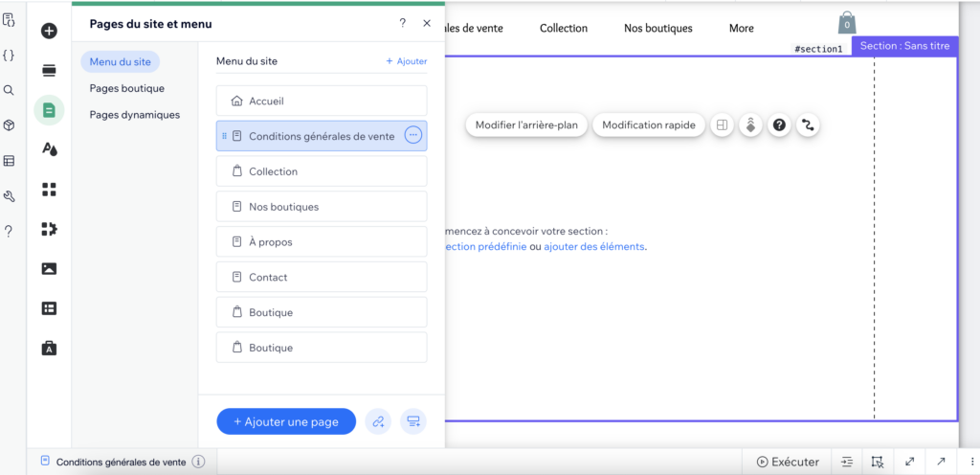Click the section help question mark icon

coord(780,125)
